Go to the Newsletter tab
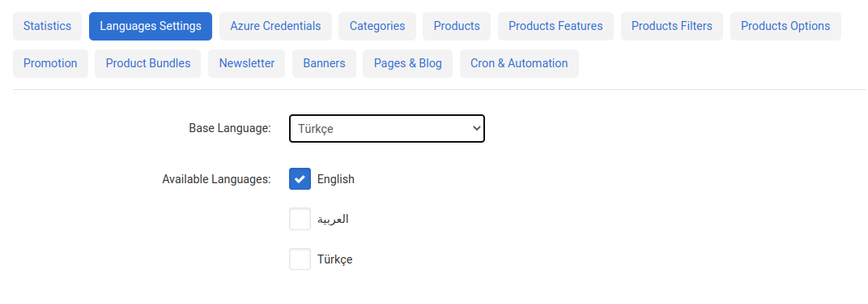This screenshot has height=304, width=868. tap(246, 64)
